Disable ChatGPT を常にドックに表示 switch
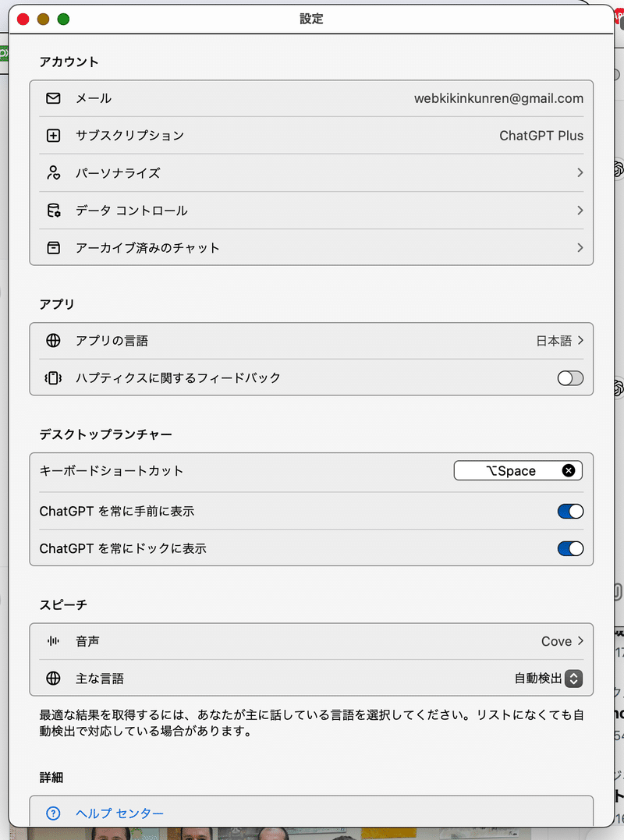The image size is (624, 840). point(570,548)
